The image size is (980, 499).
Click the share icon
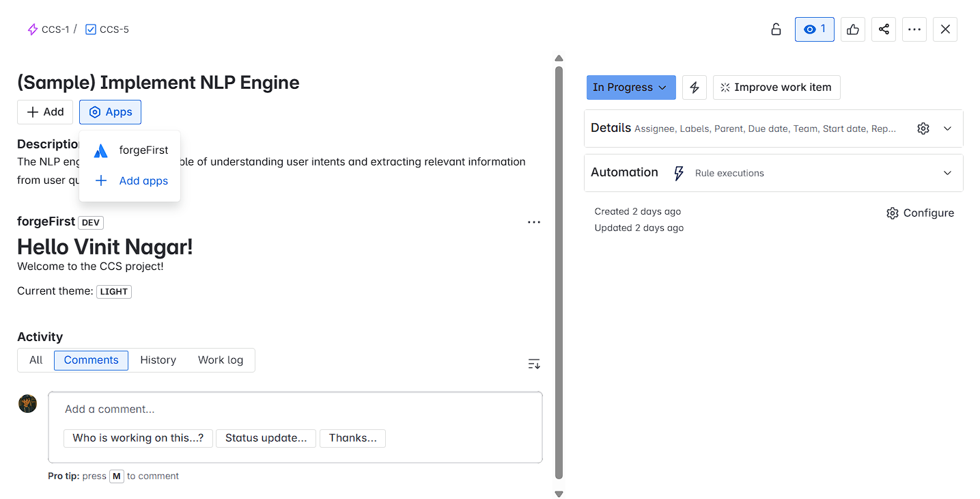pos(884,29)
